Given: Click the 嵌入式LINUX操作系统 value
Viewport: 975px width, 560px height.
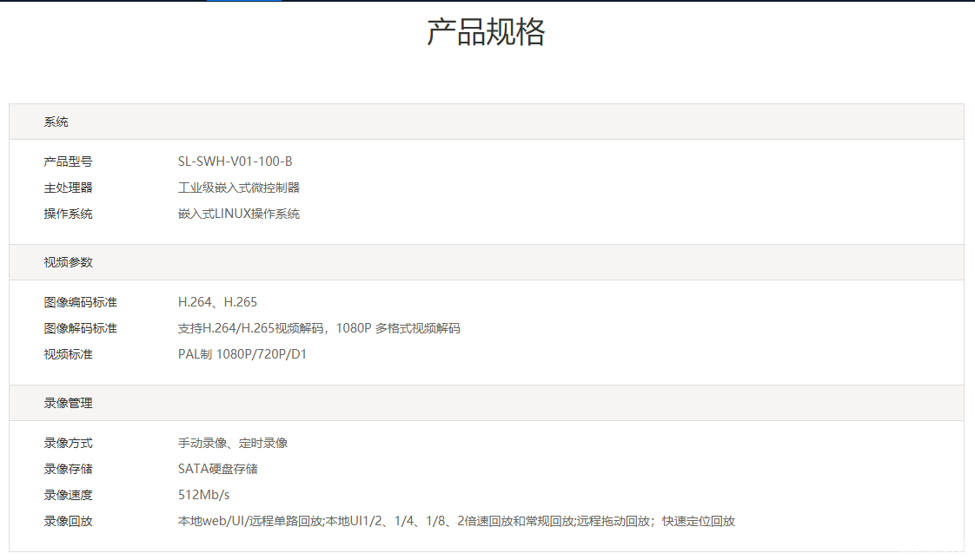Looking at the screenshot, I should point(239,214).
